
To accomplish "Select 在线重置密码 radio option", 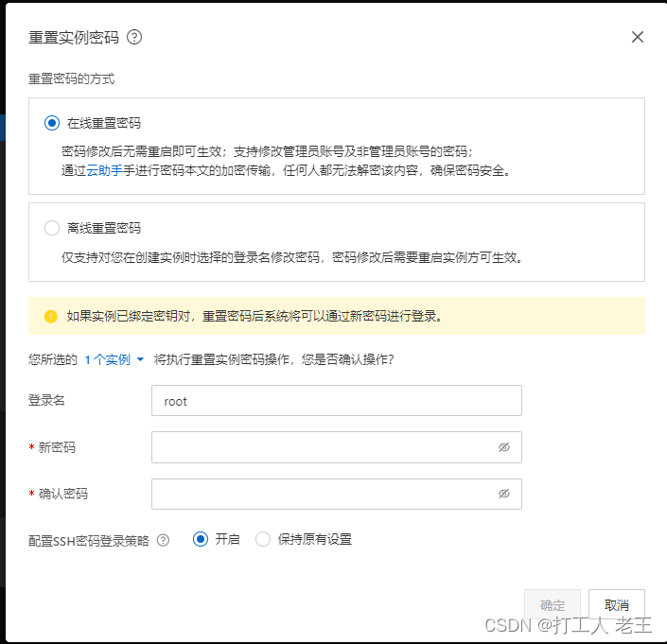I will [52, 123].
